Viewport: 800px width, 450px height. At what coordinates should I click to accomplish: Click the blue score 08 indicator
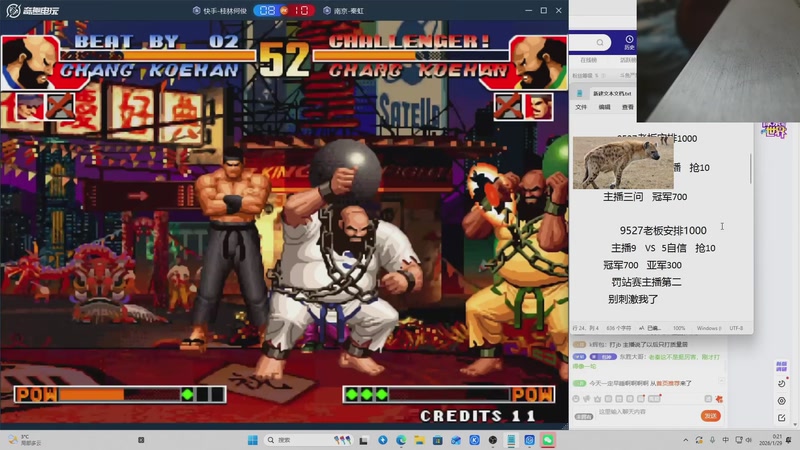coord(267,10)
